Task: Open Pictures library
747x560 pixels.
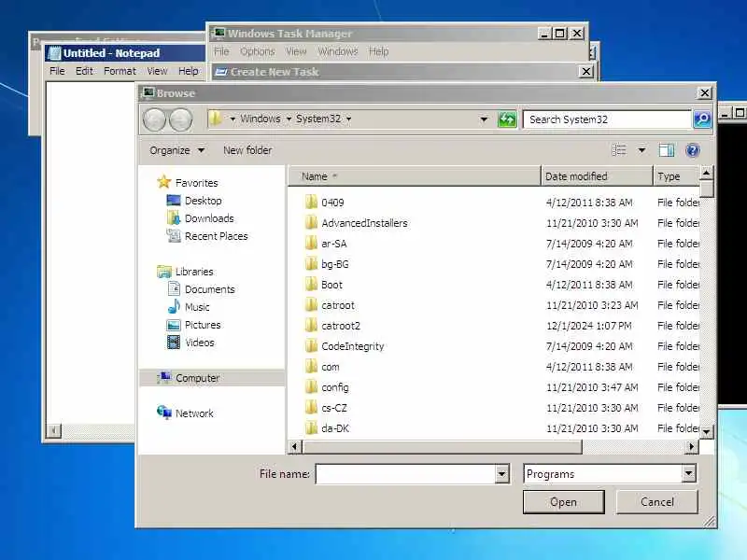Action: (x=203, y=325)
